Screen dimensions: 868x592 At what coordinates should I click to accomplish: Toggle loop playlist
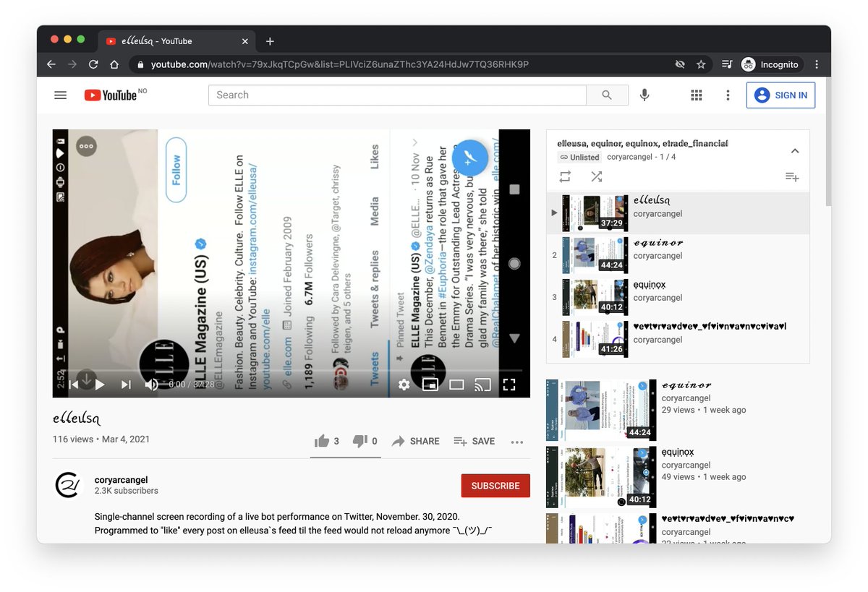click(565, 176)
